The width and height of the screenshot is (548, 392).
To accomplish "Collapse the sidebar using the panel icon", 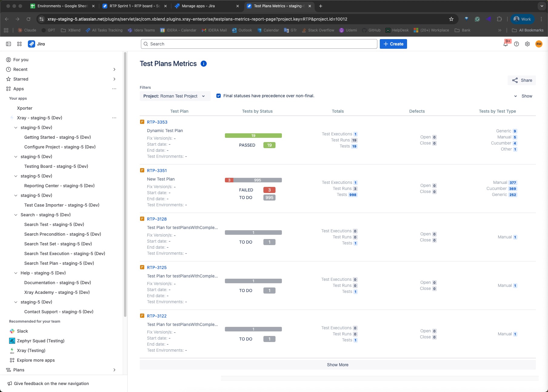I will click(x=8, y=44).
